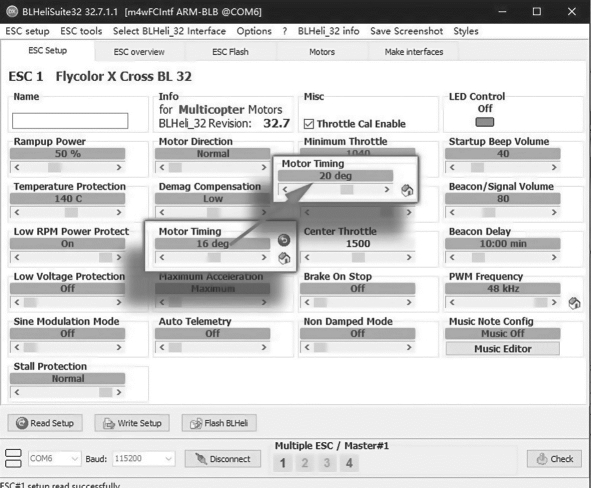Decrease PWM Frequency with left arrow

(452, 303)
